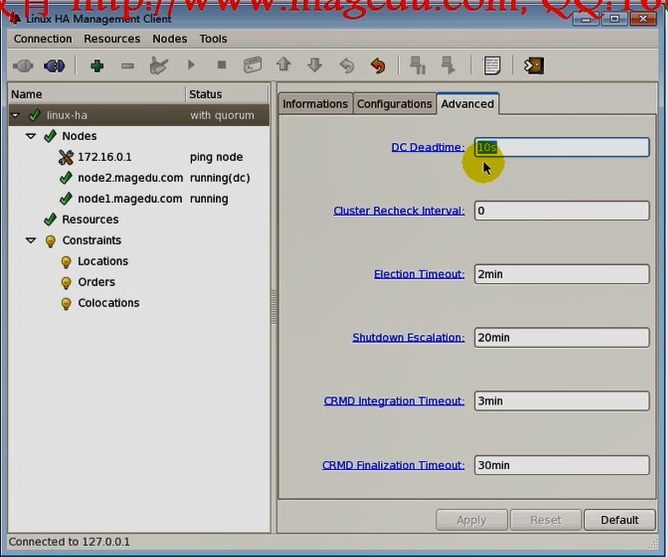The width and height of the screenshot is (668, 557).
Task: Select the Colocations constraint item
Action: pos(108,303)
